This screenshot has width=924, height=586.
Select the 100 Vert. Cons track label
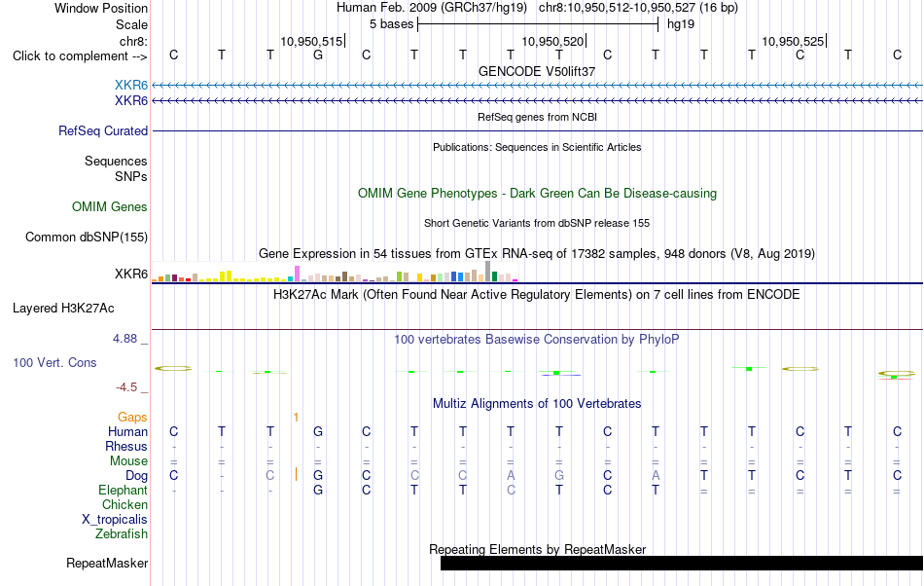(54, 362)
